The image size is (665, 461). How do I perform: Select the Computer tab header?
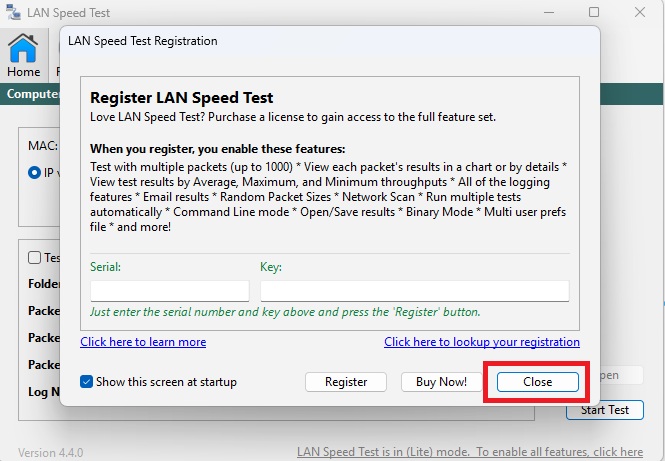pyautogui.click(x=30, y=94)
